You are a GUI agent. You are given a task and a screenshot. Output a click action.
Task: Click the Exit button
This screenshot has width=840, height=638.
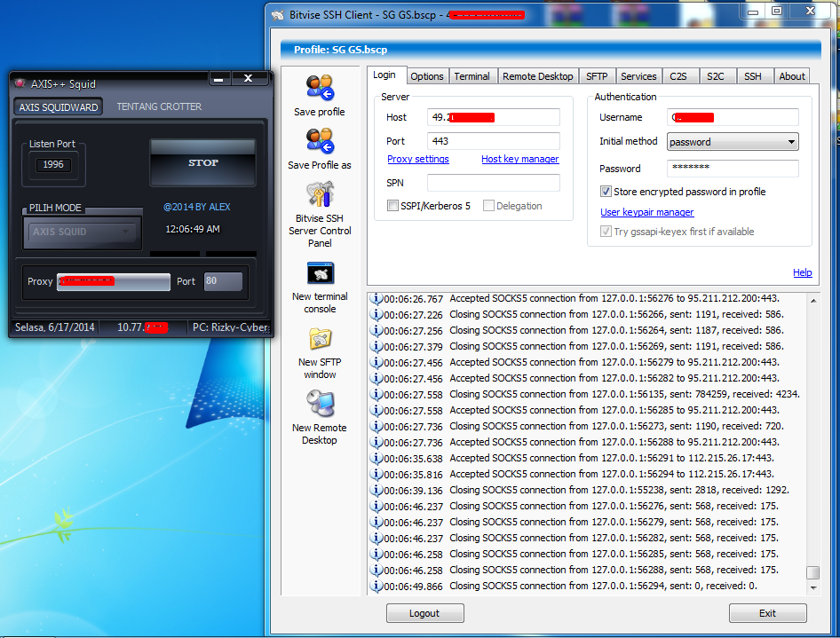[x=768, y=613]
